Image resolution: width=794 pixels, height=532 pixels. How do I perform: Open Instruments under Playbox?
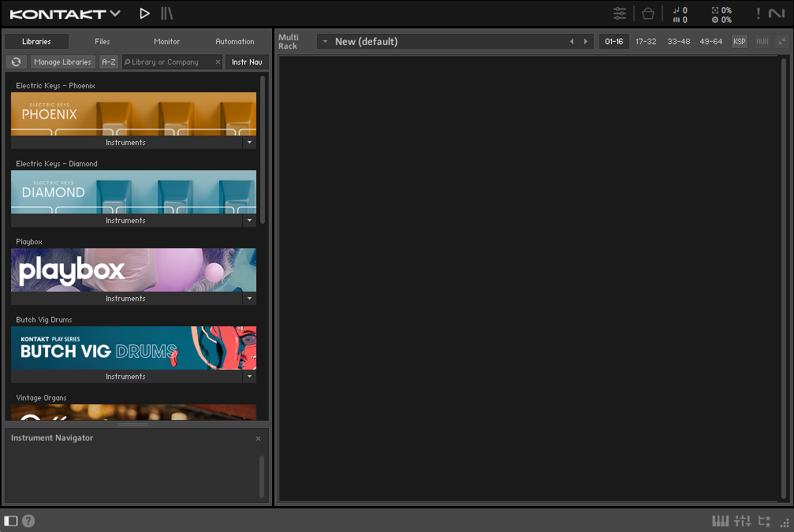[x=126, y=298]
